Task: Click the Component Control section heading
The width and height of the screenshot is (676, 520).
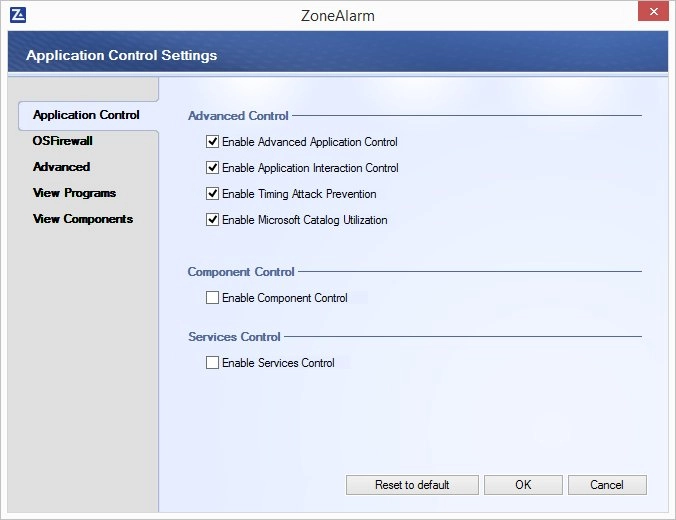Action: pos(241,272)
